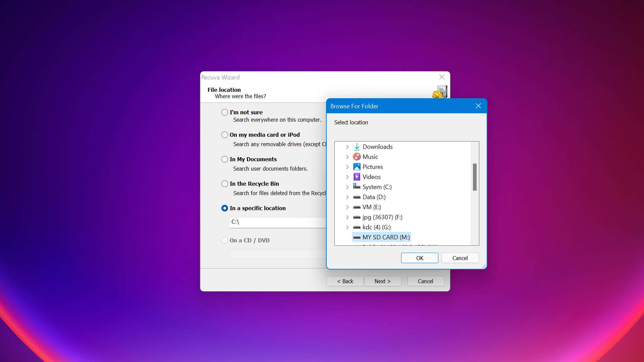Click the Recuva hard hat logo icon

pyautogui.click(x=440, y=92)
